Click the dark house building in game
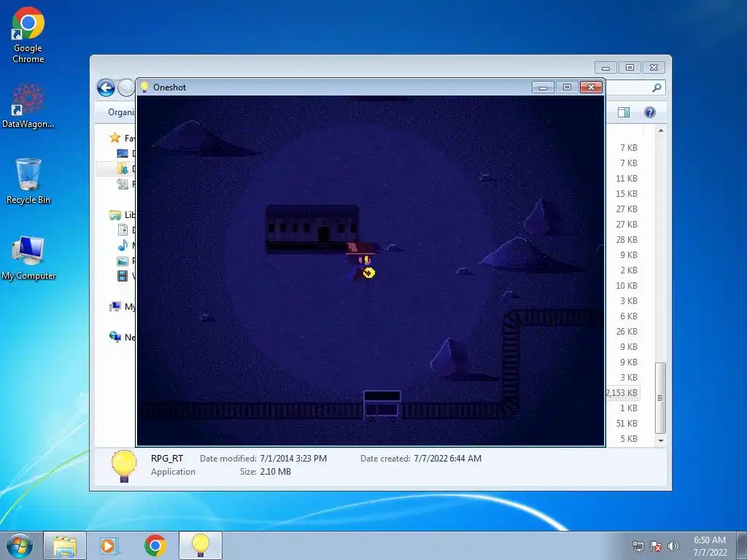Screen dimensions: 747x560 (x=312, y=229)
